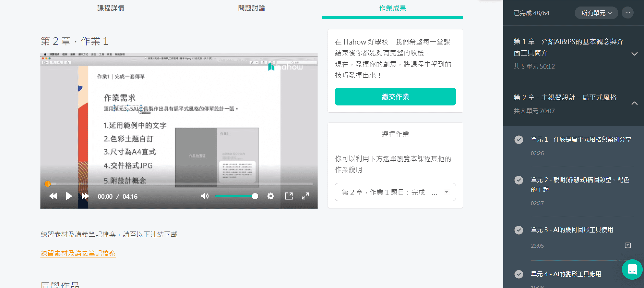
Task: Click the 繳交作業 submit button
Action: [x=395, y=97]
